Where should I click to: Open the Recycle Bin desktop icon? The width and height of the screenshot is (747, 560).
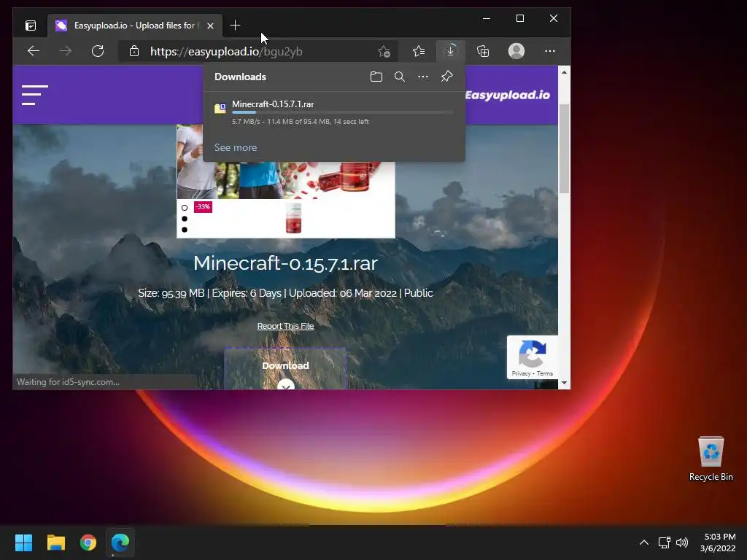click(x=711, y=459)
